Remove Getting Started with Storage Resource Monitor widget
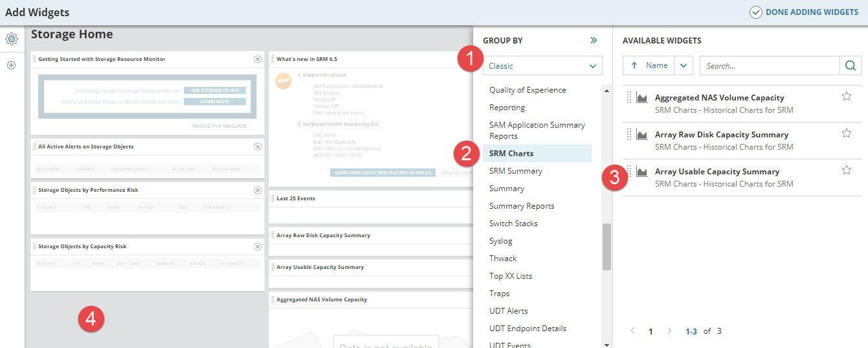Viewport: 868px width, 348px height. (258, 59)
